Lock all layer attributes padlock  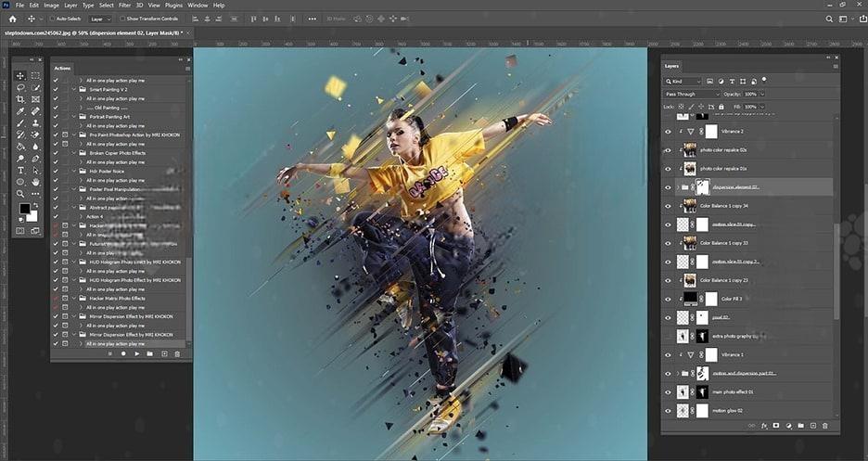tap(720, 107)
